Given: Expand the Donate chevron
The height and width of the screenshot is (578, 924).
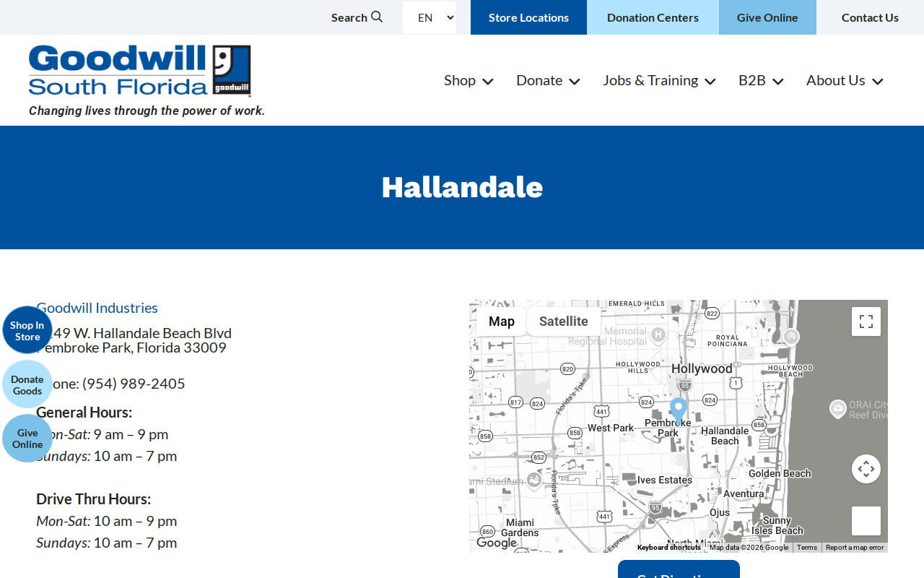Looking at the screenshot, I should (575, 82).
